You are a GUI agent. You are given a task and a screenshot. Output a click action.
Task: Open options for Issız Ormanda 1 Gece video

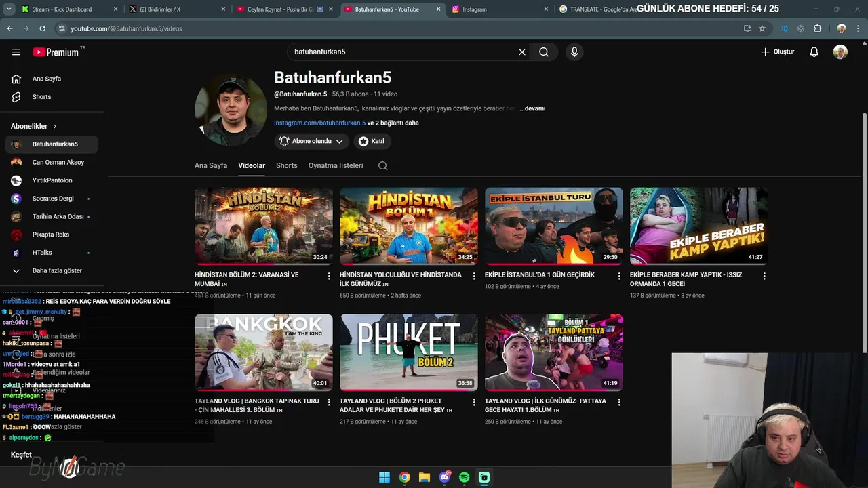(764, 276)
